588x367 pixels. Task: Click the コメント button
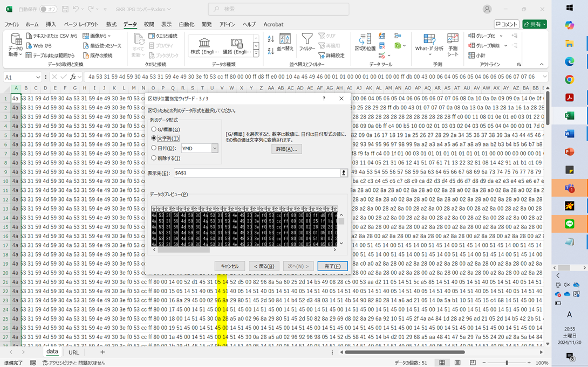(506, 24)
